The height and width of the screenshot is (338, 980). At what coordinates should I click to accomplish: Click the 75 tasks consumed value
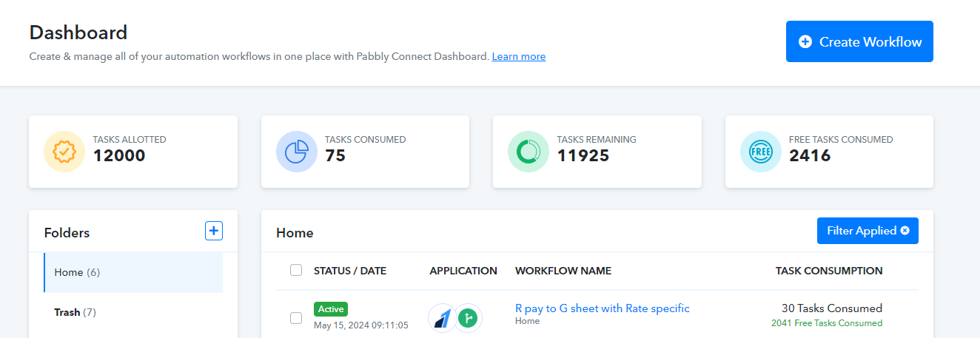[335, 155]
